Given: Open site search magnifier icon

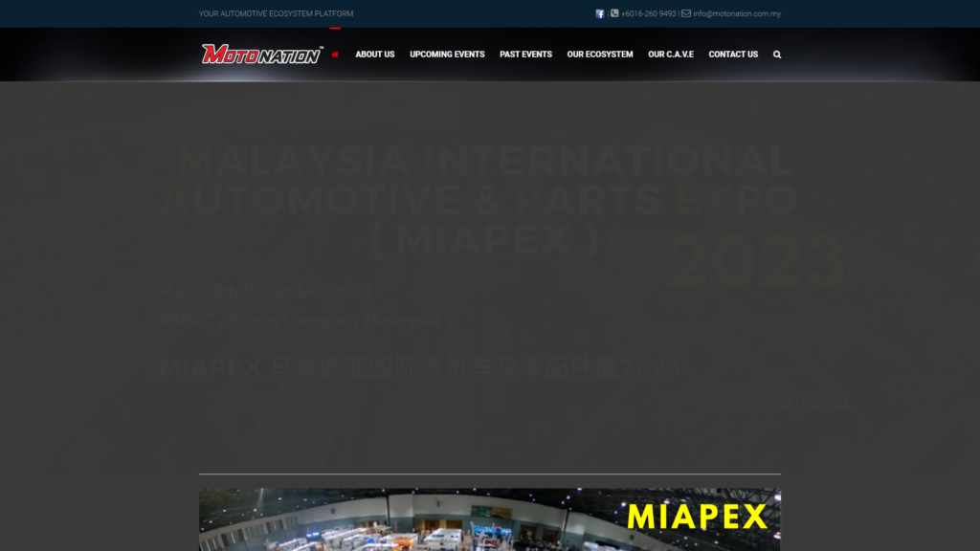Looking at the screenshot, I should click(x=777, y=55).
